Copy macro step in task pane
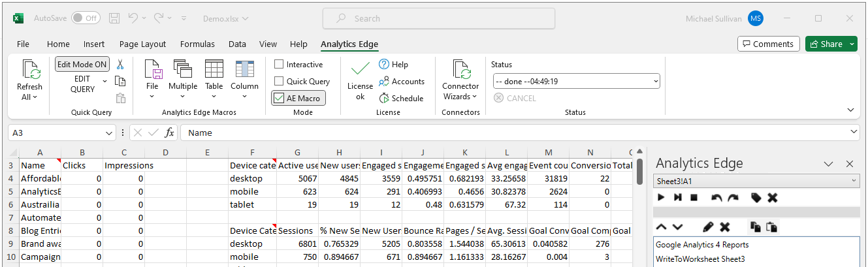 [755, 227]
